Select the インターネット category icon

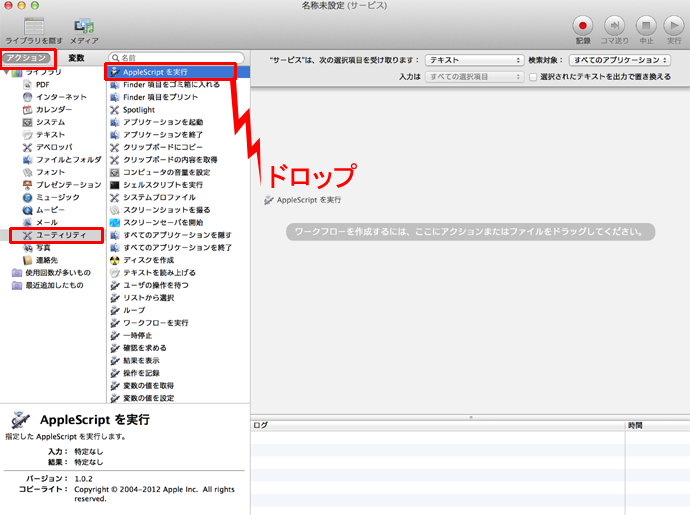(x=27, y=97)
